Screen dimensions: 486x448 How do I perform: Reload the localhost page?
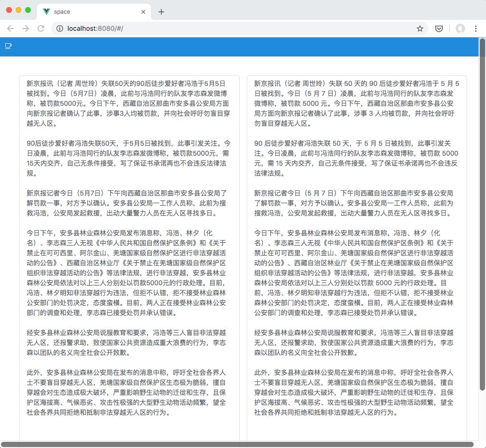[40, 28]
